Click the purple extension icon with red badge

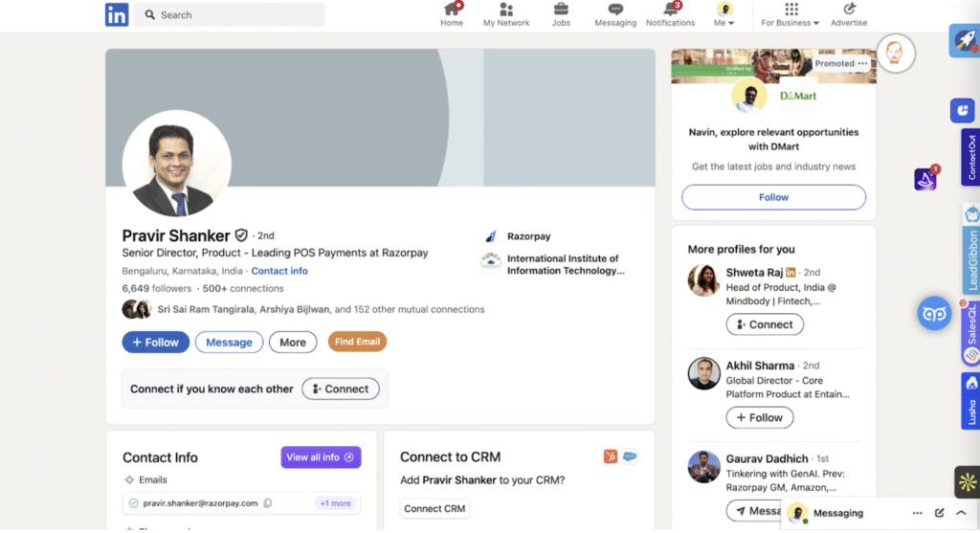click(925, 179)
